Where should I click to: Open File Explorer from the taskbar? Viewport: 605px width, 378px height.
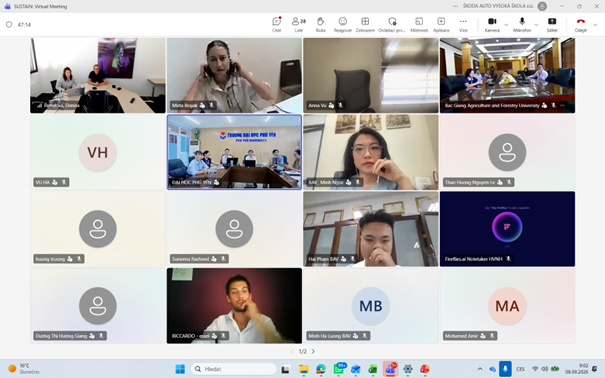tap(304, 369)
